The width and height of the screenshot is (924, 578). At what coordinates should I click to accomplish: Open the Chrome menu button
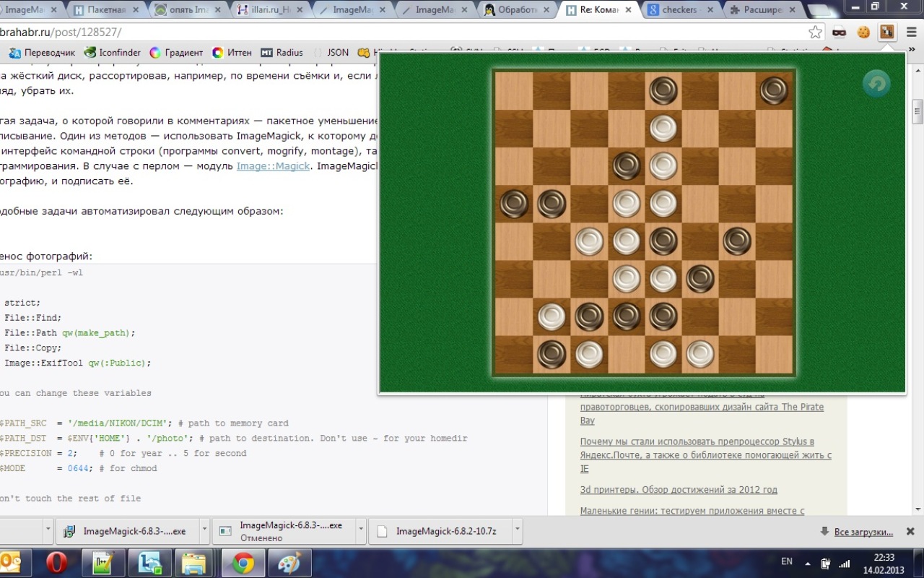[910, 32]
